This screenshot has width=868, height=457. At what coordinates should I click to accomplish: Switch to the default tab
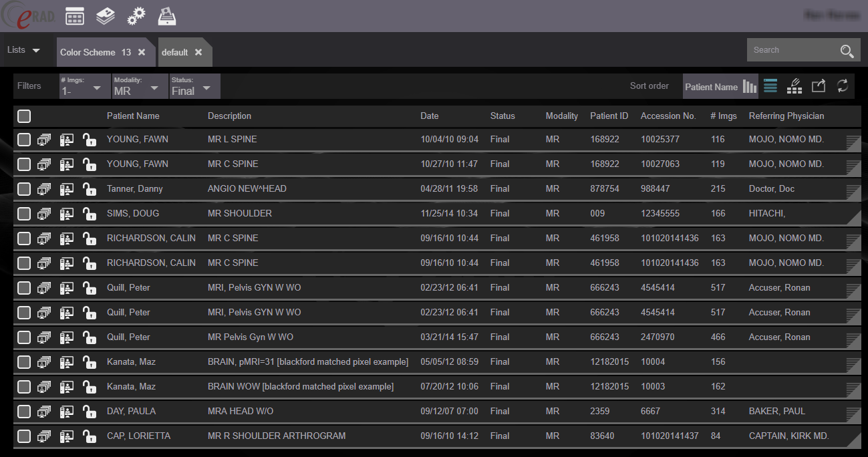[175, 52]
